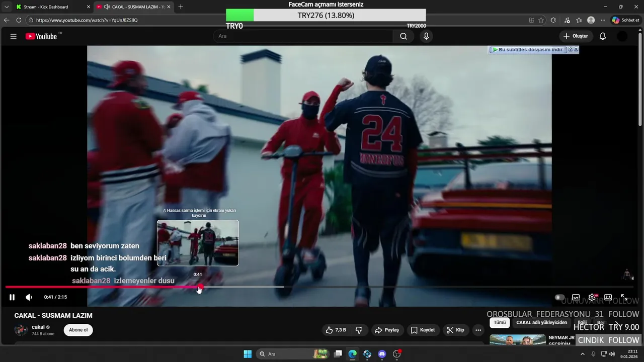Download subtitles via 'Bu subtitles dosyasını indir'
The image size is (644, 362).
point(528,50)
